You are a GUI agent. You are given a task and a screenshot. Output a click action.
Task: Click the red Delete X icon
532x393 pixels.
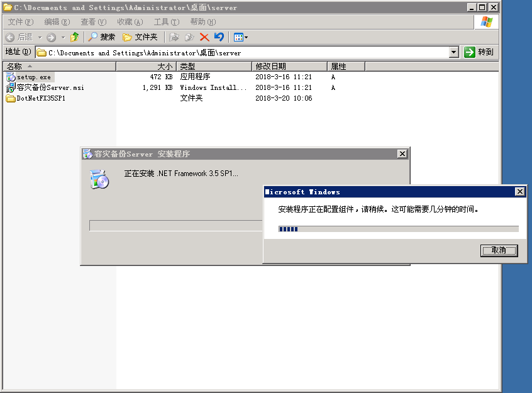tap(204, 37)
